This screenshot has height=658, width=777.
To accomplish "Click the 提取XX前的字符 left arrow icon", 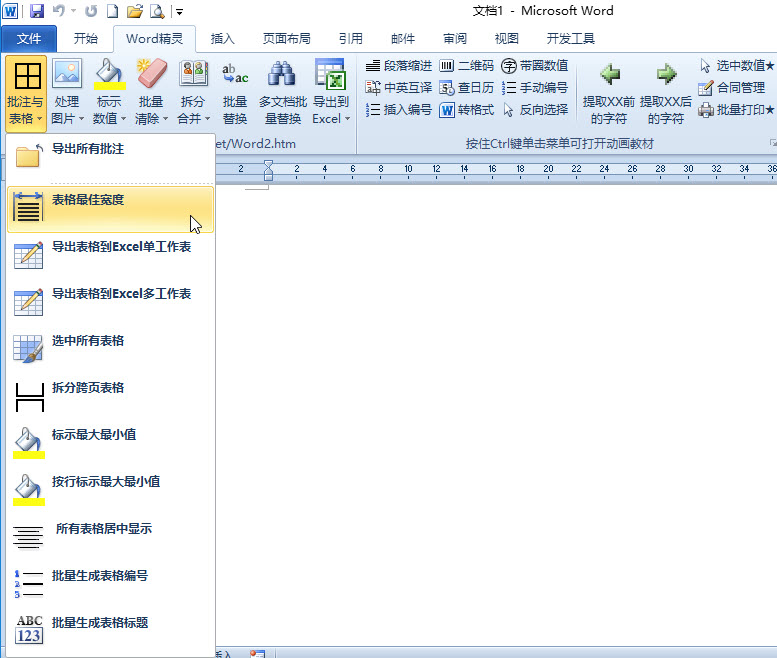I will [x=609, y=75].
